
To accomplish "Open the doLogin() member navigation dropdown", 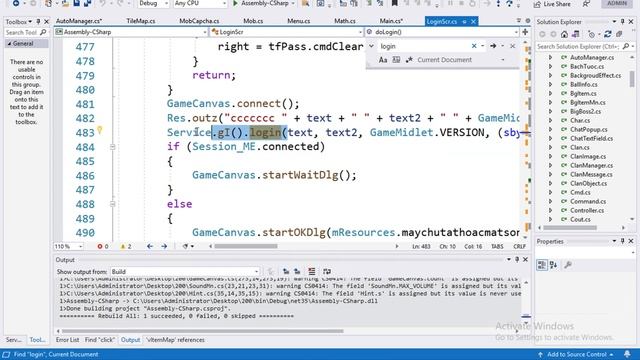I will tap(442, 32).
